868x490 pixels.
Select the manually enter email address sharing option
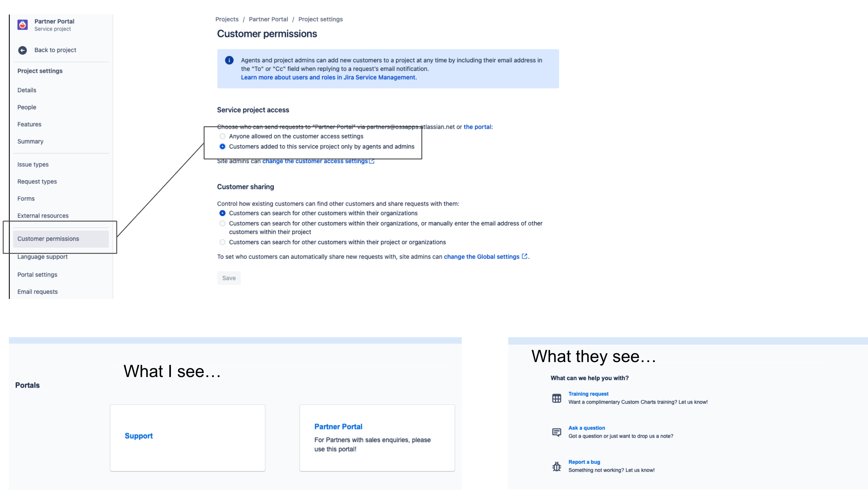click(x=223, y=223)
